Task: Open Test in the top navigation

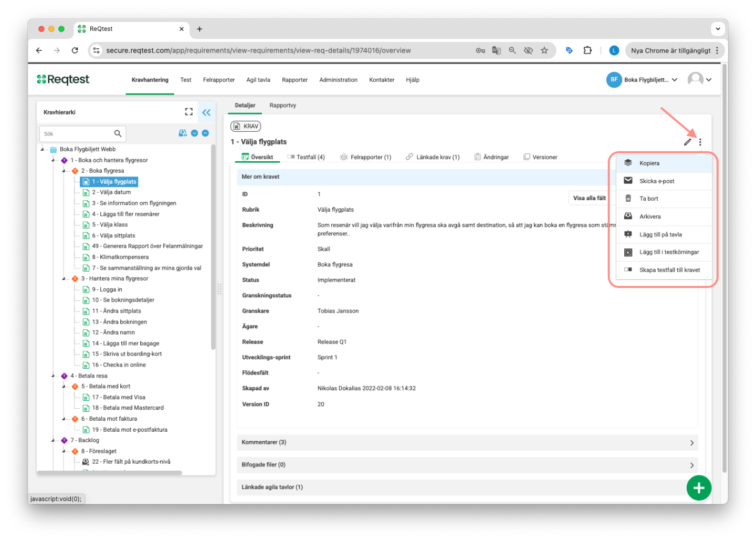Action: pos(186,80)
